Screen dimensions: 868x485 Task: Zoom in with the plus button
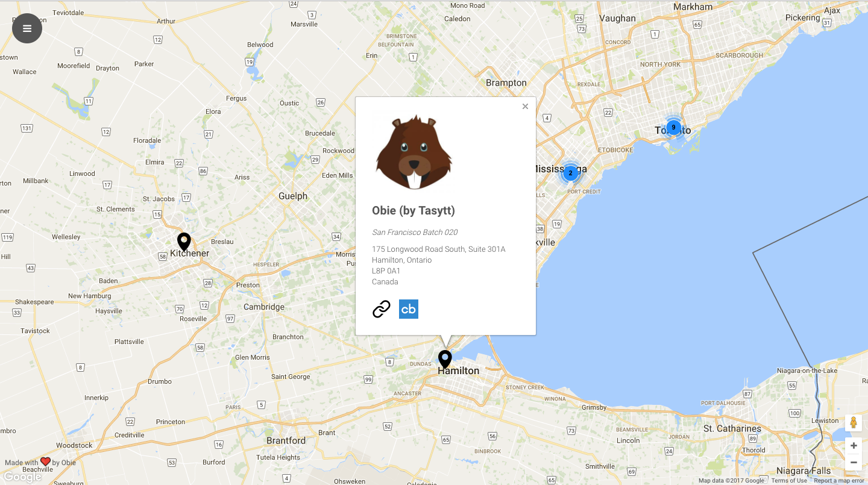tap(854, 446)
